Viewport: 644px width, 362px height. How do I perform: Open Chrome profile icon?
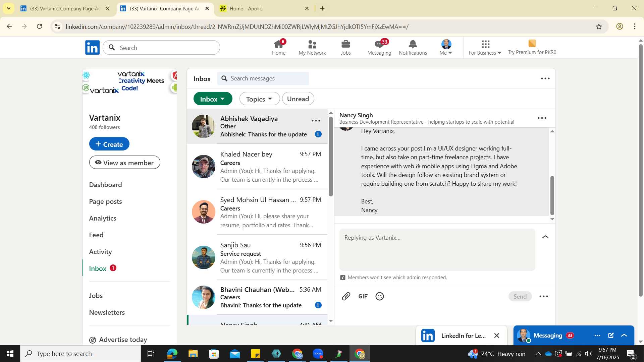(x=620, y=26)
